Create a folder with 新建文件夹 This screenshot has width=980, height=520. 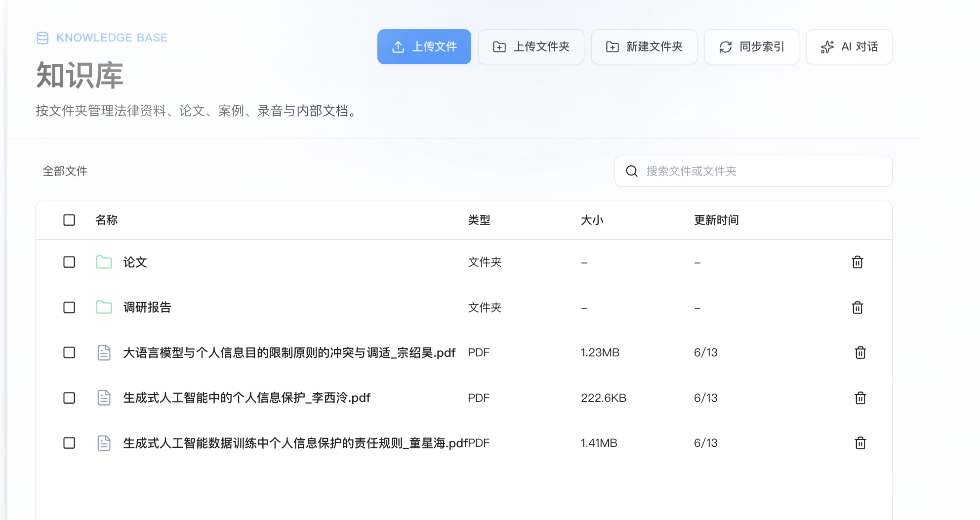[x=644, y=46]
